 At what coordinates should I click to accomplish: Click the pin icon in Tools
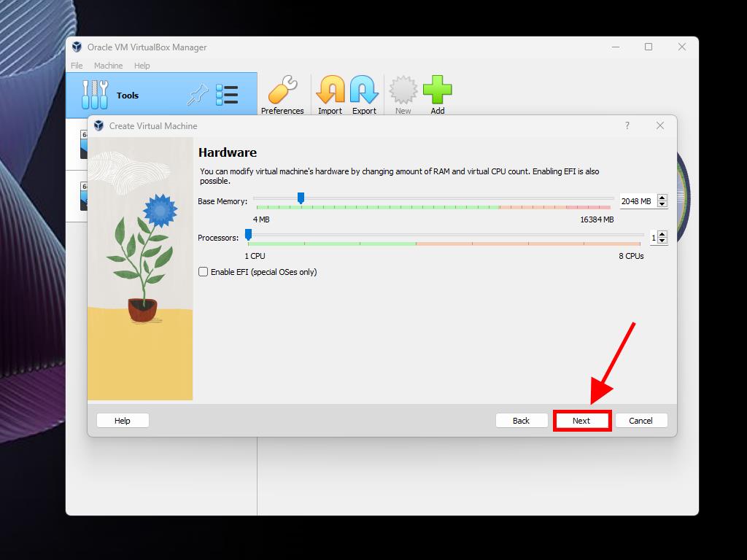(x=198, y=95)
